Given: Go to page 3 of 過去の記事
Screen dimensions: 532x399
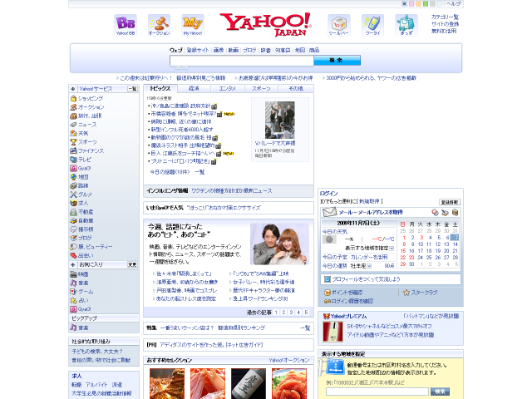Looking at the screenshot, I should 291,313.
